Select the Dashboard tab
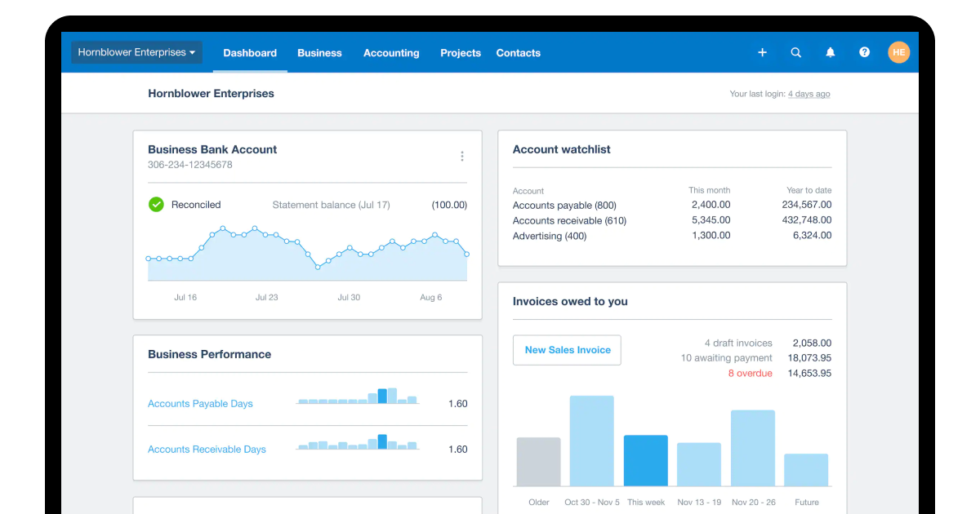 250,52
